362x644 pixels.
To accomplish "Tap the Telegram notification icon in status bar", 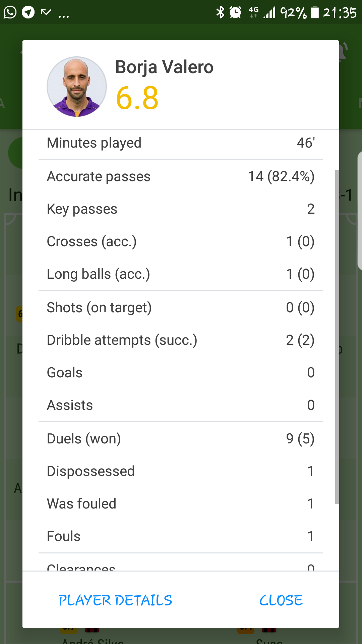I will 28,12.
